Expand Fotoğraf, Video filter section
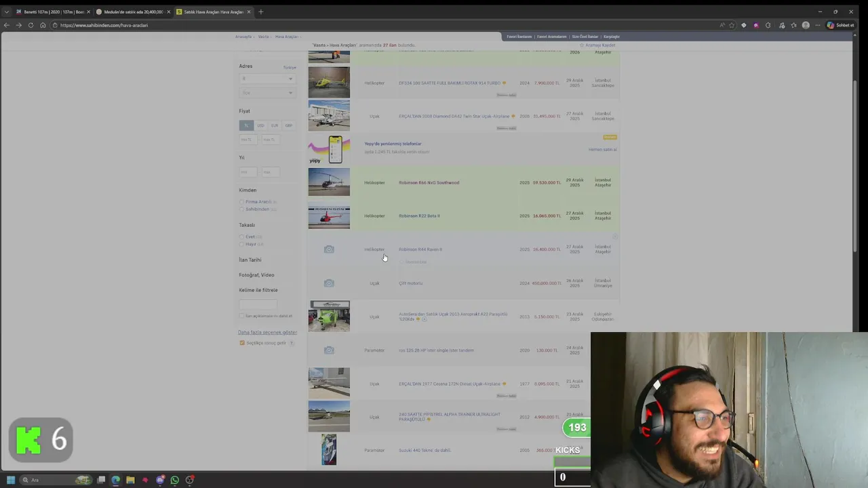Screen dimensions: 868x488 pos(256,275)
